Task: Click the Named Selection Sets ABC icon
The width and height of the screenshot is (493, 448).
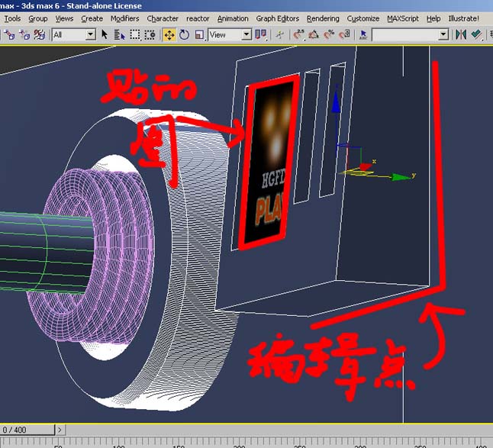Action: (363, 34)
